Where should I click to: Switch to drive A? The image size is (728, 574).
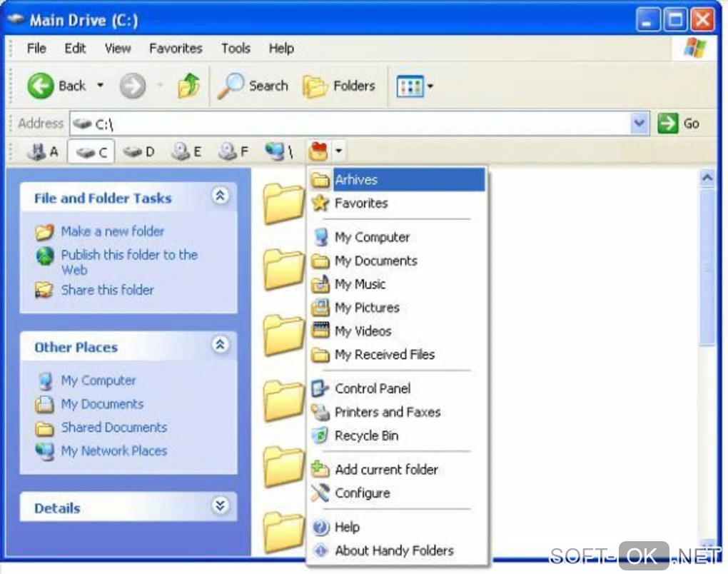(x=42, y=151)
